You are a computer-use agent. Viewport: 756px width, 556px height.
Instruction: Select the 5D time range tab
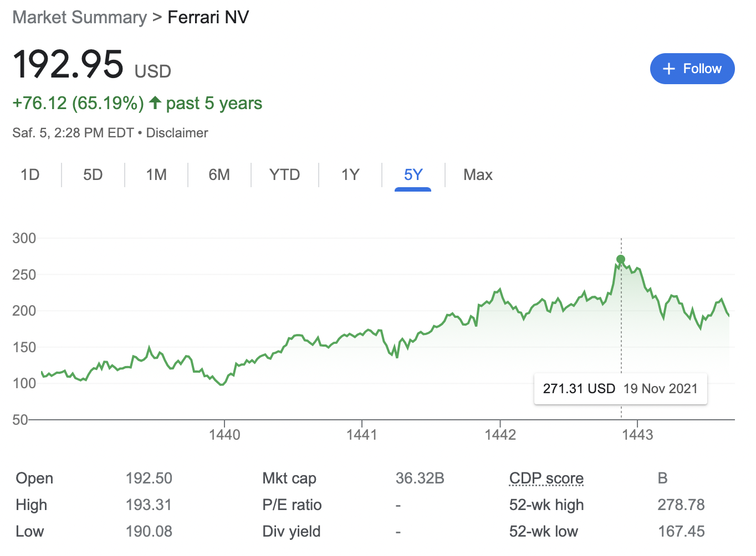(x=93, y=175)
